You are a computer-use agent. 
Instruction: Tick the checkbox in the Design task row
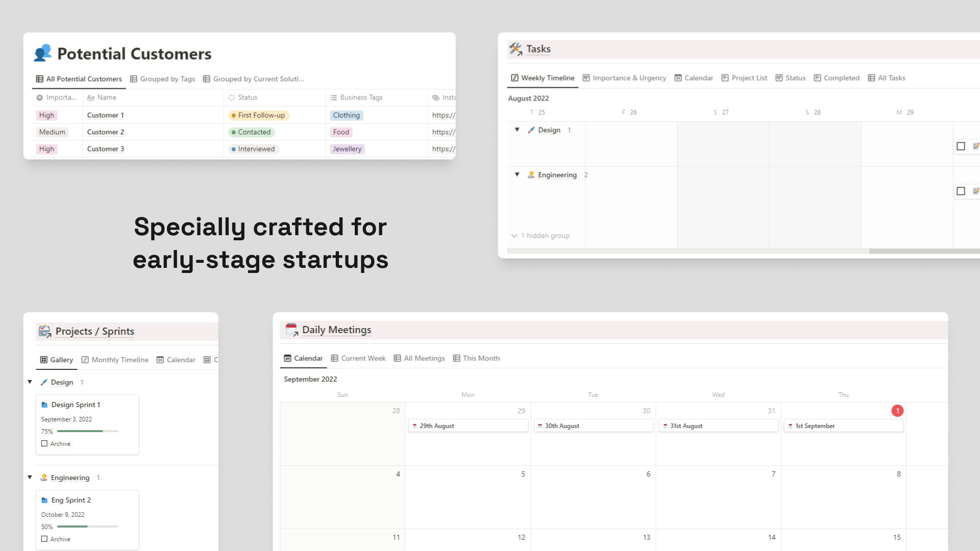(961, 146)
